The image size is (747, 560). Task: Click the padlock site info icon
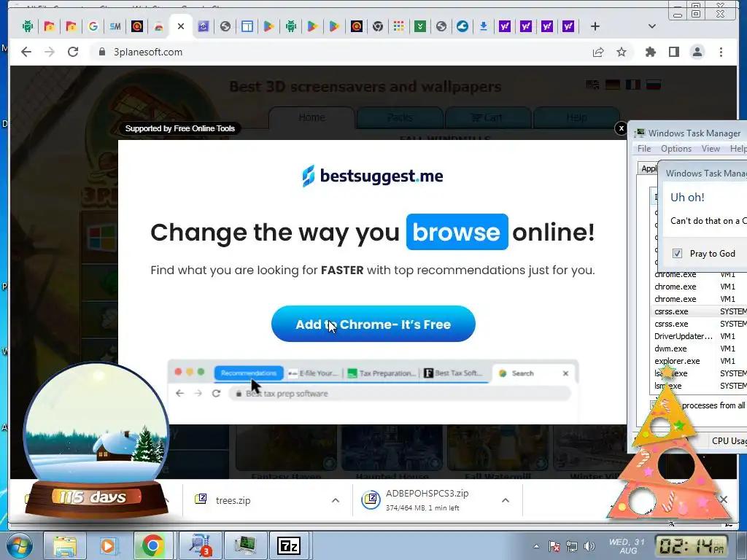point(102,52)
